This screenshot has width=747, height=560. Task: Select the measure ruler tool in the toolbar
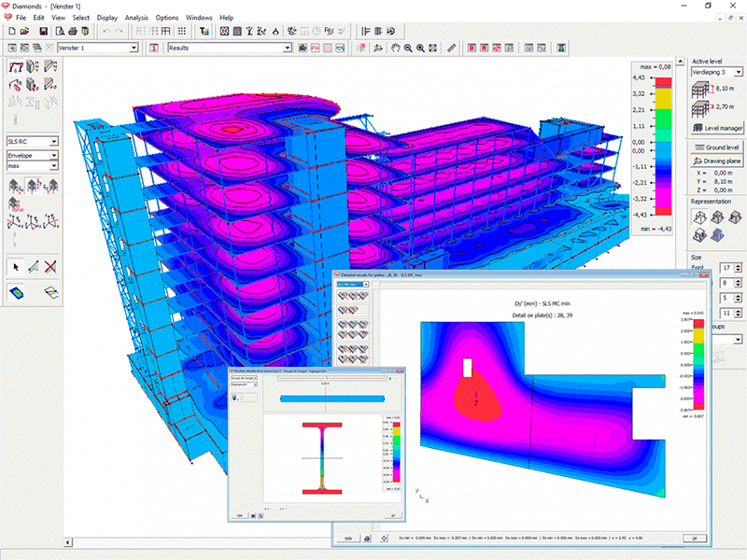451,47
